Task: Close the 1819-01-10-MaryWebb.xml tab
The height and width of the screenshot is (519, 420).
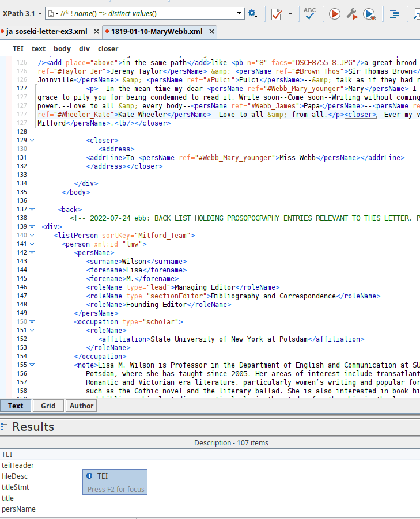Action: [211, 32]
